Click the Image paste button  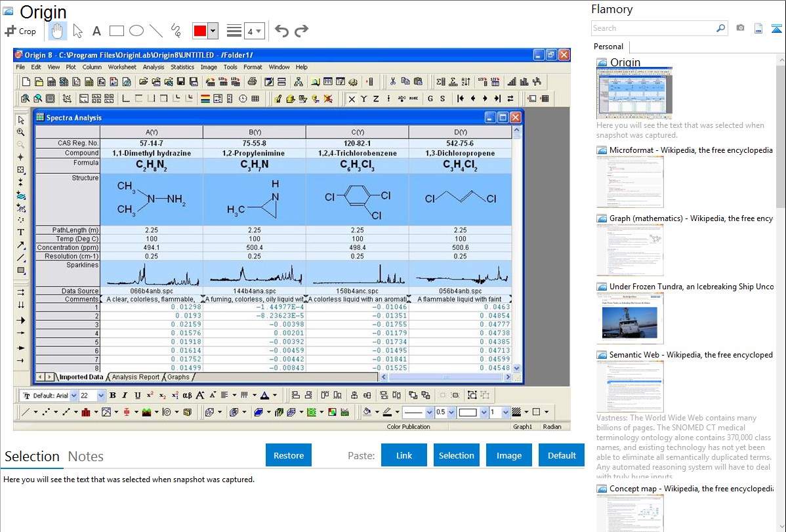(x=509, y=455)
